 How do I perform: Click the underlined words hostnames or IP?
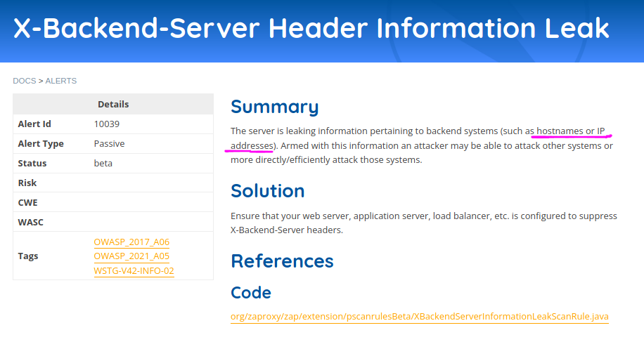570,131
